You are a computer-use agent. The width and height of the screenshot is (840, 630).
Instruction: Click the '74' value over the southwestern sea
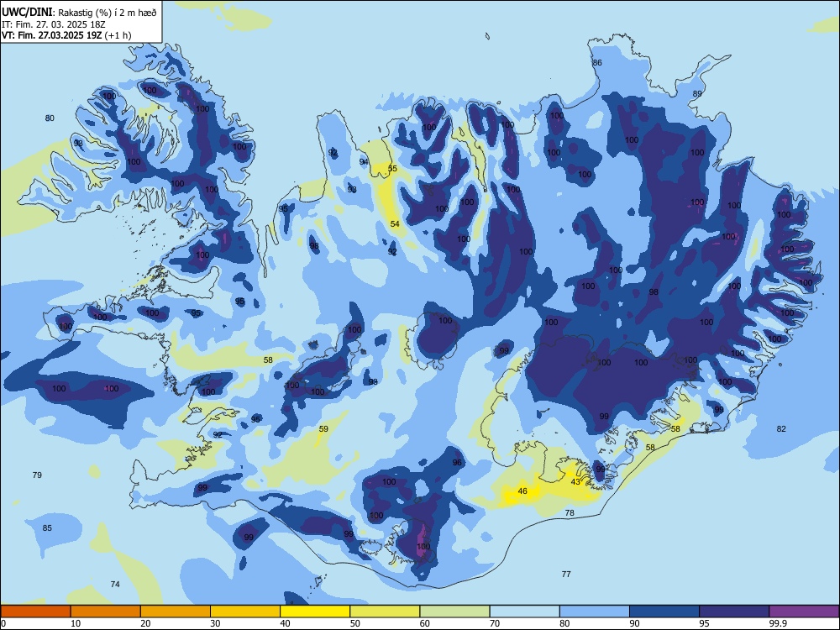click(x=115, y=584)
